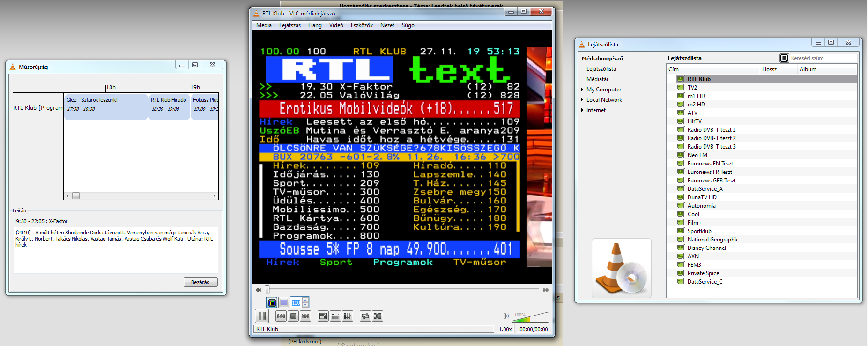Click Film+ channel icon
Screen dimensions: 868x346
pos(681,222)
